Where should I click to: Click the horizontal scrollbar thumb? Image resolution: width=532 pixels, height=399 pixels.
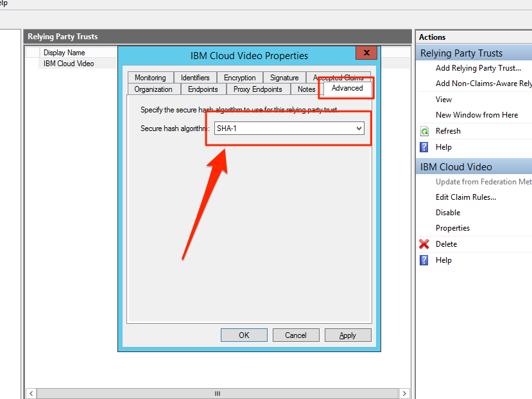[x=218, y=394]
